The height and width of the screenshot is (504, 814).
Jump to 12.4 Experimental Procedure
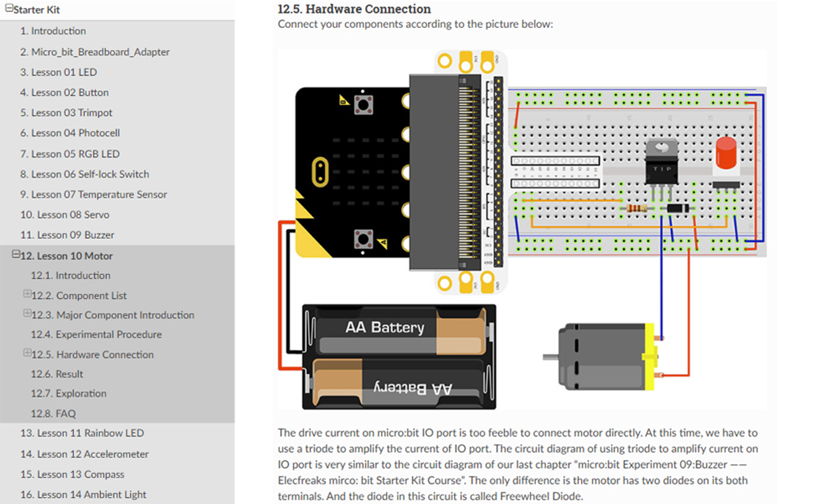(x=96, y=334)
